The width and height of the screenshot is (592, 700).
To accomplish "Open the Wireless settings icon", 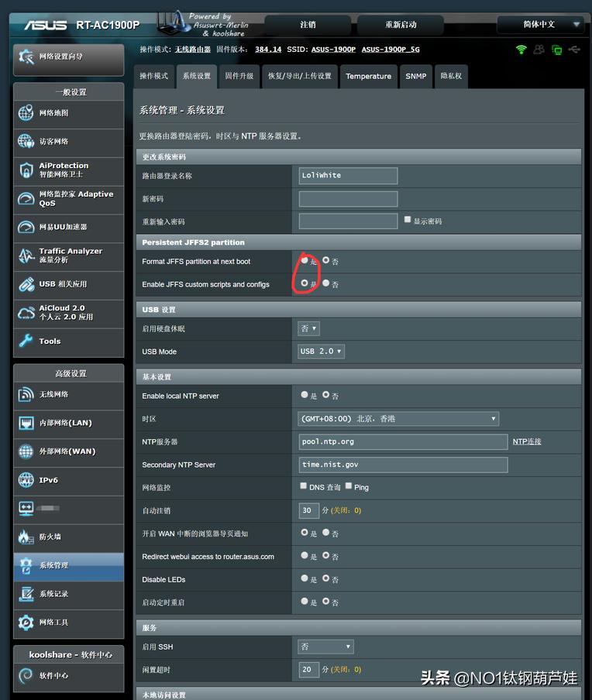I will pos(26,394).
